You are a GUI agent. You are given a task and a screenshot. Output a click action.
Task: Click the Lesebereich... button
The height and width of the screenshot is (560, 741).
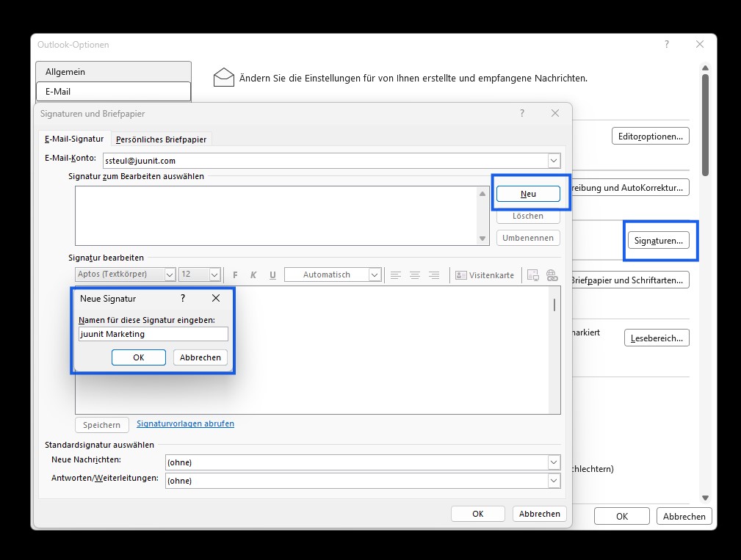coord(657,338)
